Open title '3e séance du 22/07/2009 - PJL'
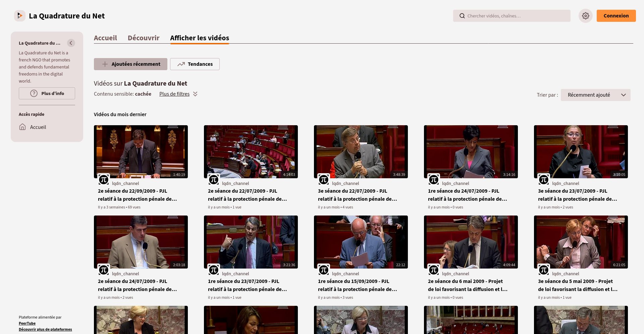The image size is (644, 334). pos(358,195)
